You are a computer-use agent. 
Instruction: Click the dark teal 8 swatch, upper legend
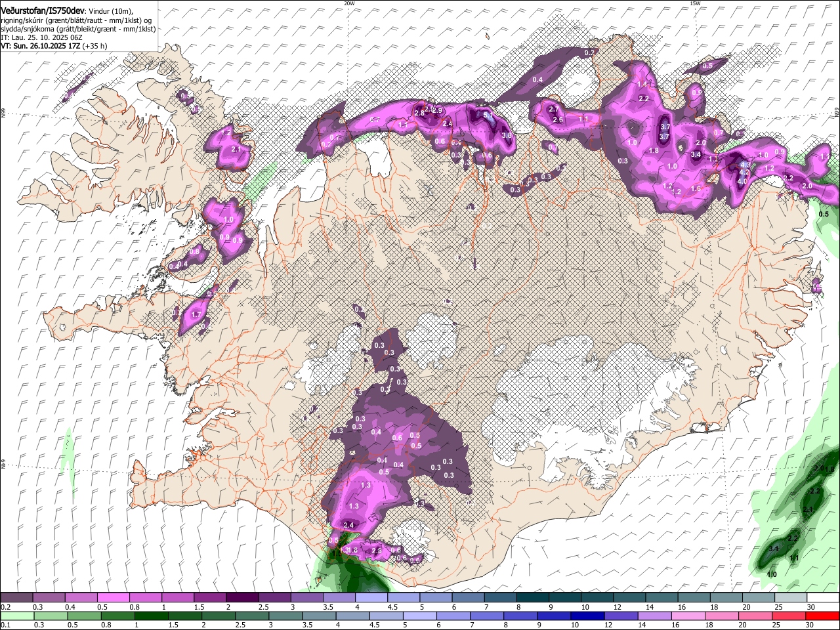[x=533, y=598]
